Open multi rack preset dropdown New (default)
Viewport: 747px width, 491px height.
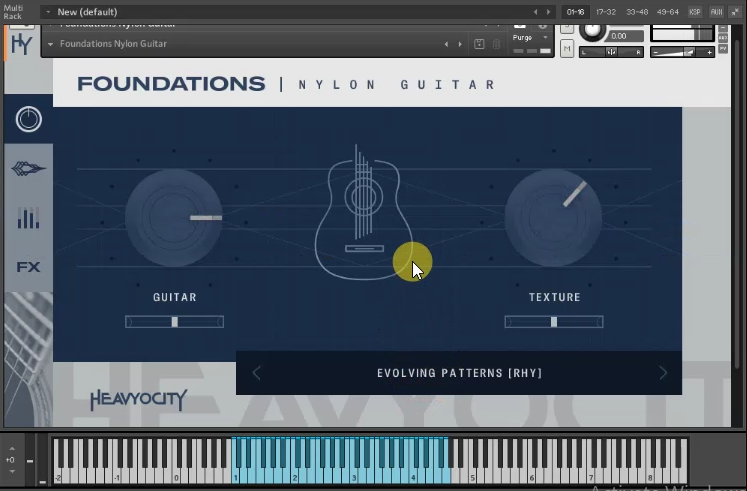coord(48,12)
